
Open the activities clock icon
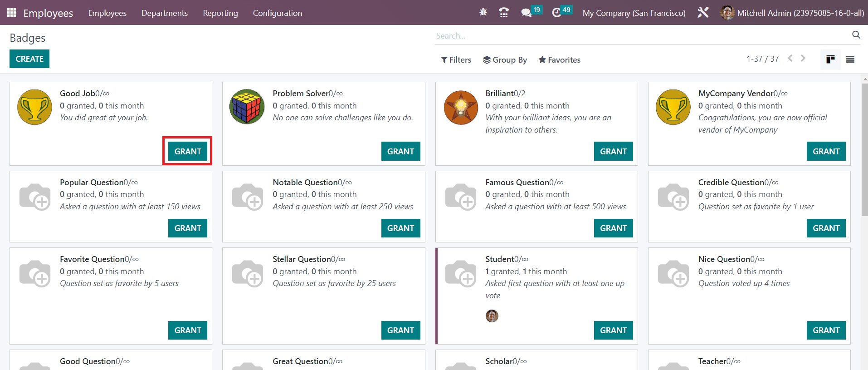pyautogui.click(x=556, y=13)
